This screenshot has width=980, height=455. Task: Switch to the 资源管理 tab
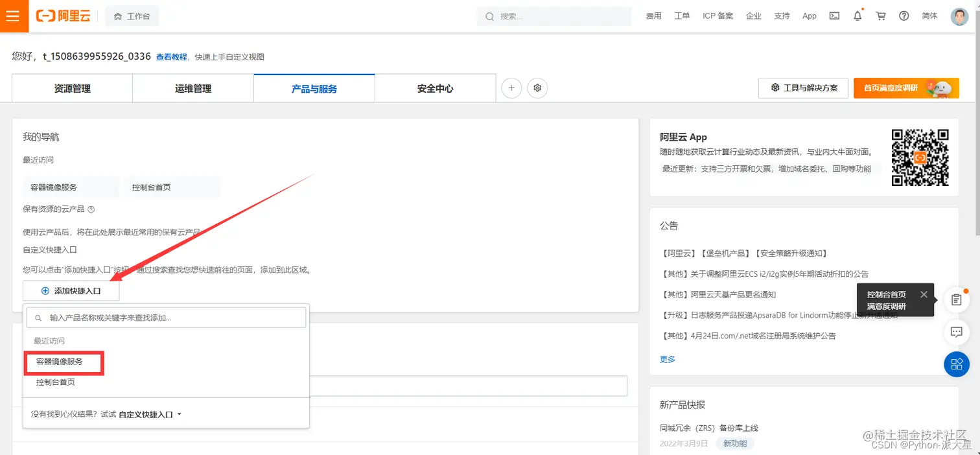point(72,88)
